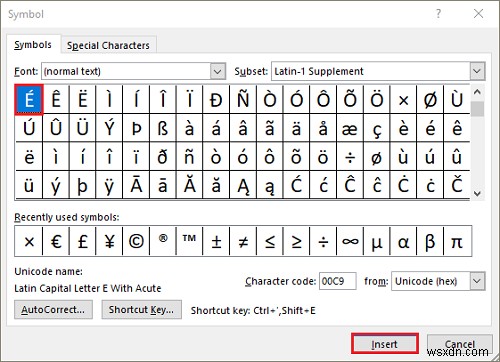
Task: Click the symbol grid scroll down arrow
Action: [477, 193]
